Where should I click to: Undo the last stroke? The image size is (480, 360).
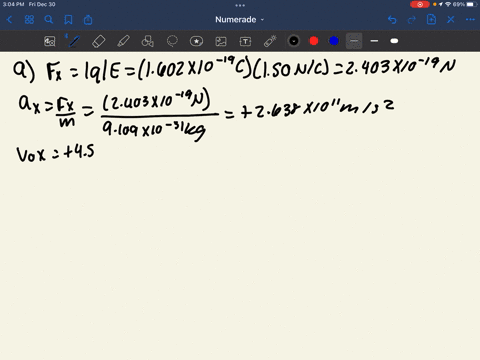coord(392,20)
